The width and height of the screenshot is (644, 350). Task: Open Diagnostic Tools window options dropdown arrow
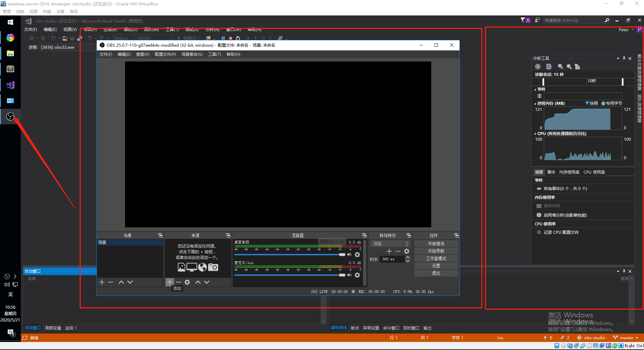click(618, 58)
